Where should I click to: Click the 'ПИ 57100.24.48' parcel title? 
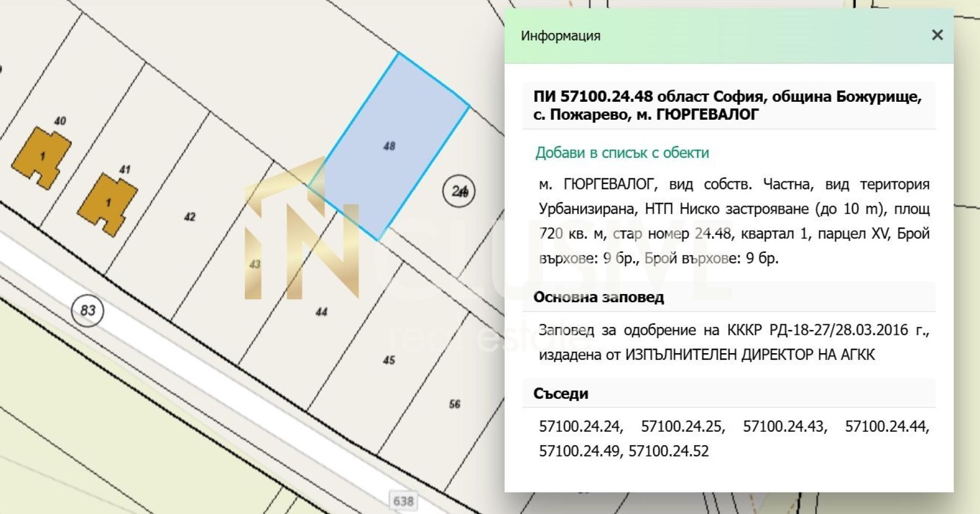pos(593,96)
